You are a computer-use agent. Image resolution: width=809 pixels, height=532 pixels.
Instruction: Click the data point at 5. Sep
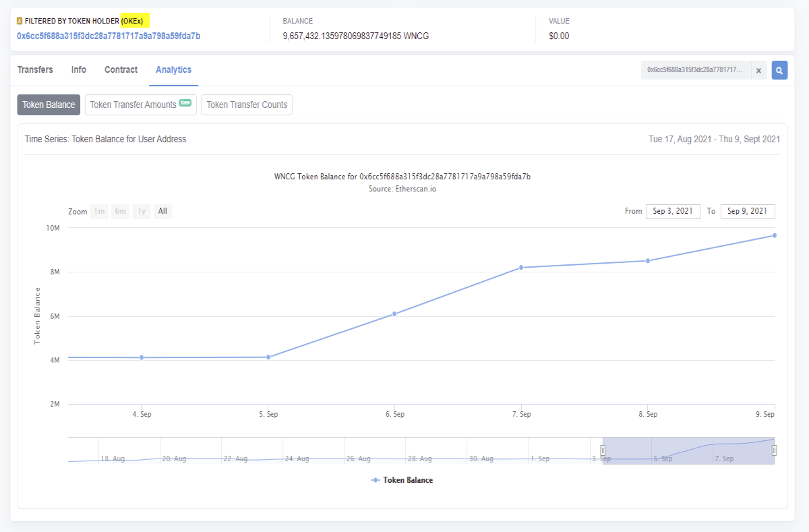[x=268, y=357]
